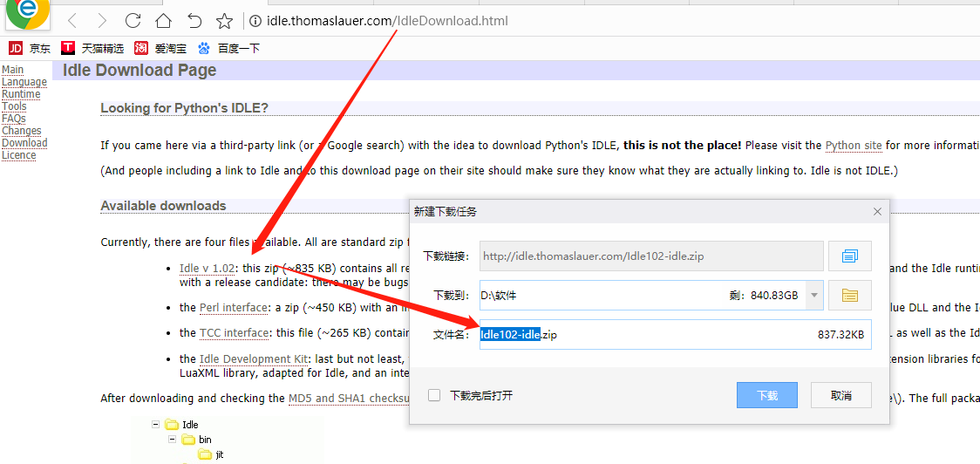Go to browser home page icon
Screen dimensions: 980x464
(163, 21)
